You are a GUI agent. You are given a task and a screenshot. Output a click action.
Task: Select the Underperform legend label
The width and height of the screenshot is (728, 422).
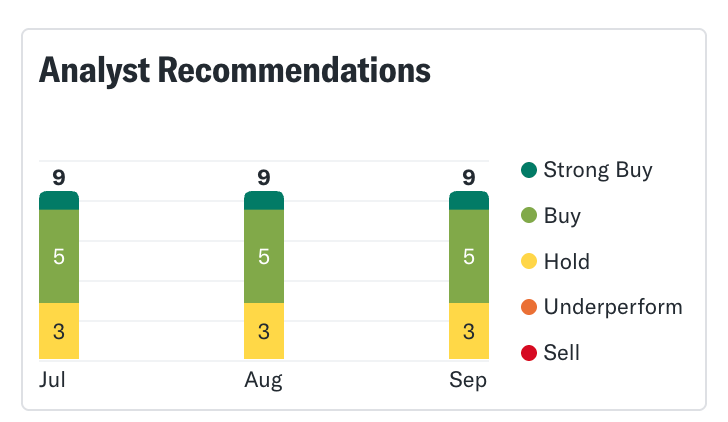(x=613, y=307)
